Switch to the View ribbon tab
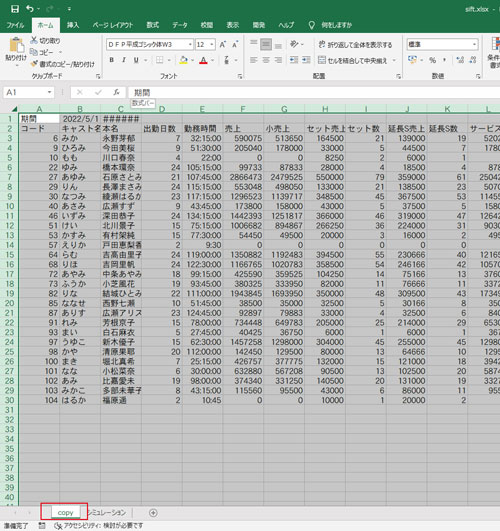500x531 pixels. point(232,25)
